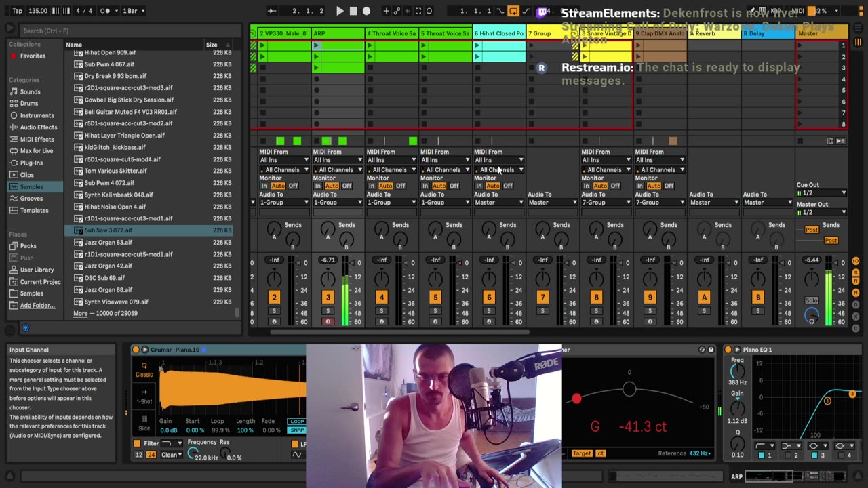Solo track 5 with S button
868x488 pixels.
435,311
